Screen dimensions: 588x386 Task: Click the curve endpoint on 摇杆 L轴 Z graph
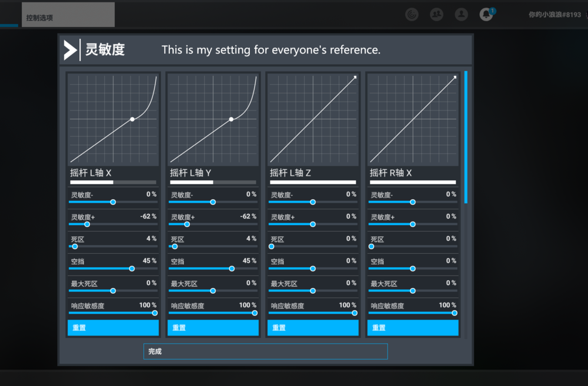coord(355,77)
